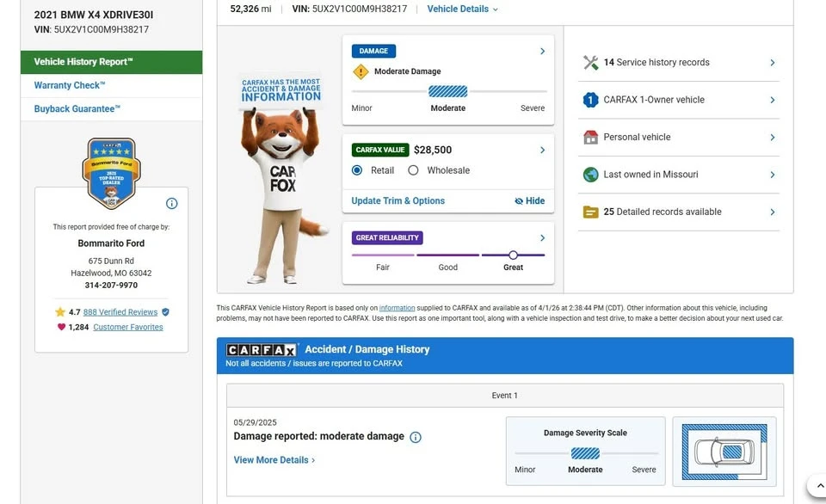Click the globe Last owned in Missouri icon
This screenshot has height=504, width=826.
click(590, 175)
